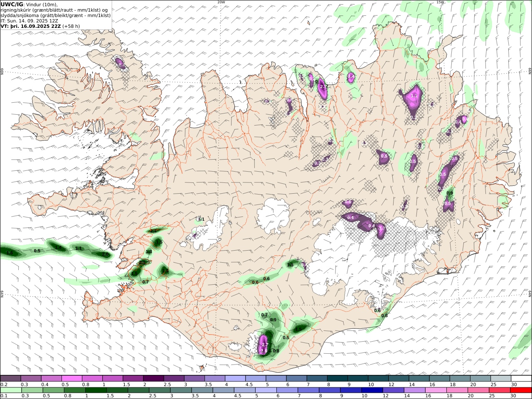The height and width of the screenshot is (399, 532).
Task: Select the valid time line 'VT: þri. 16.09.2025 22Z'
Action: pos(31,26)
